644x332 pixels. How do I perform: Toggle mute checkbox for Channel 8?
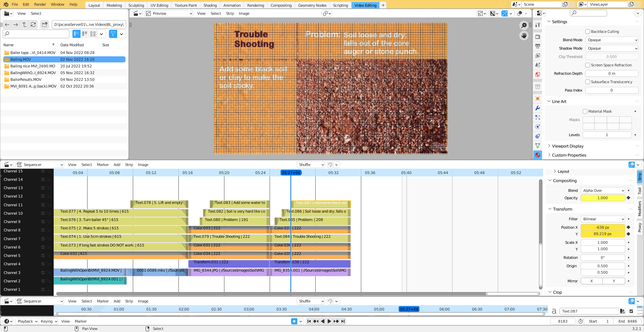click(43, 230)
